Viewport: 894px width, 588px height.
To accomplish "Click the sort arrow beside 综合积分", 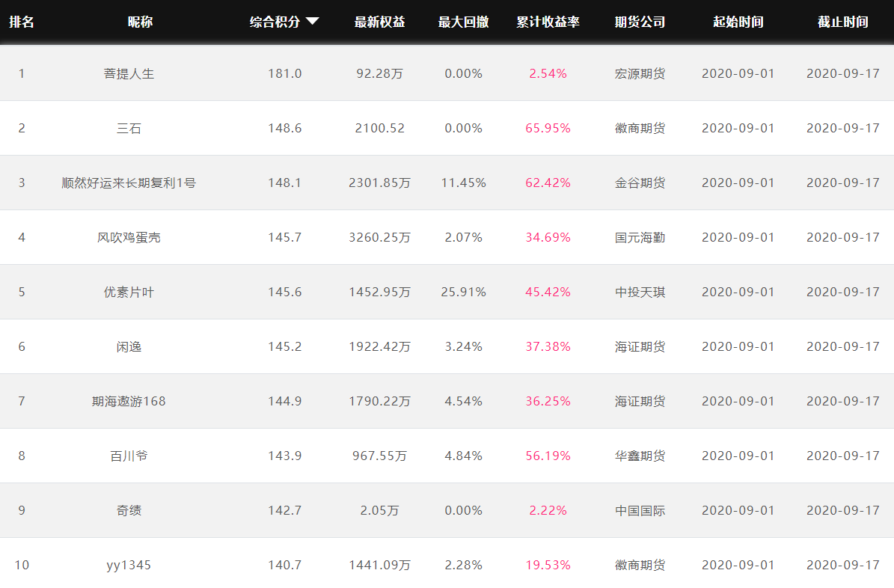I will tap(312, 22).
